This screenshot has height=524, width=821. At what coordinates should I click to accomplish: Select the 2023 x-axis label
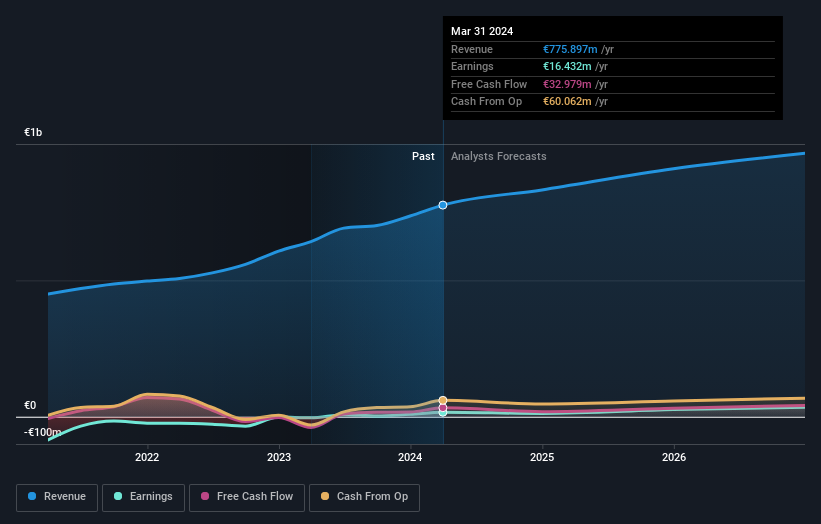[279, 457]
